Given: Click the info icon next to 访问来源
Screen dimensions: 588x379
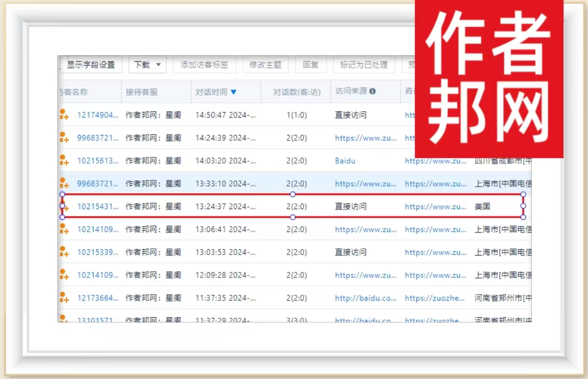Looking at the screenshot, I should tap(372, 91).
